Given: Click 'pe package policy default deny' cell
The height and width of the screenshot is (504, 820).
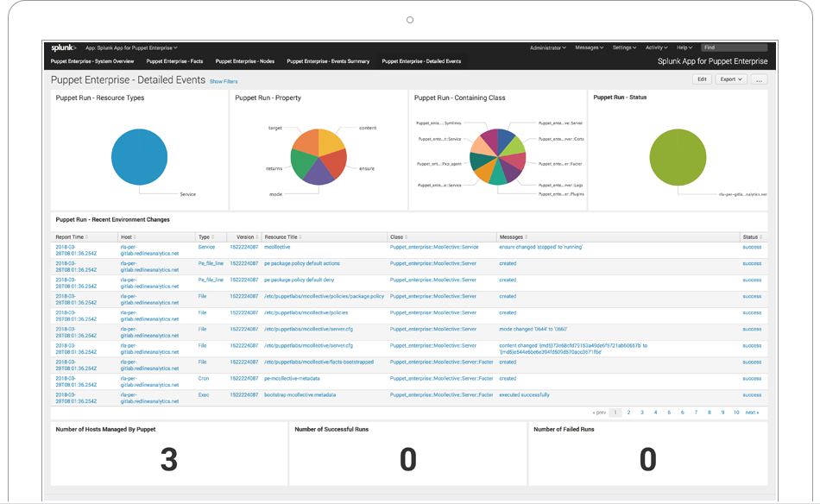Looking at the screenshot, I should 300,280.
